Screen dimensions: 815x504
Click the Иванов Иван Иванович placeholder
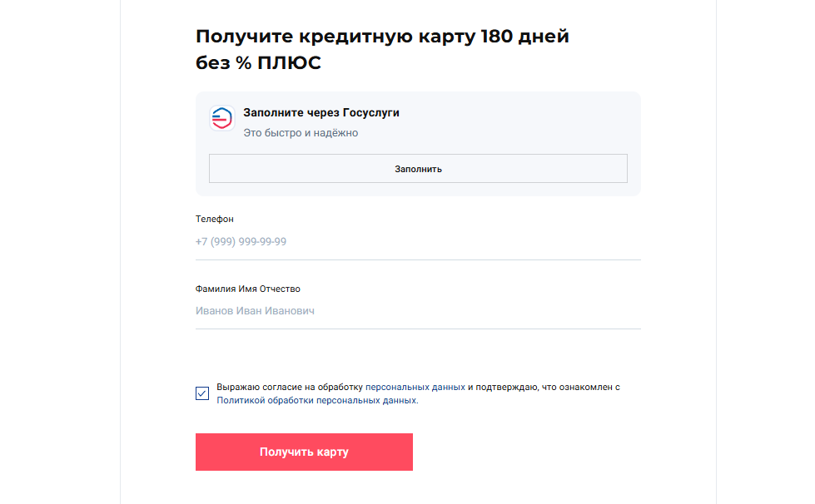click(255, 311)
